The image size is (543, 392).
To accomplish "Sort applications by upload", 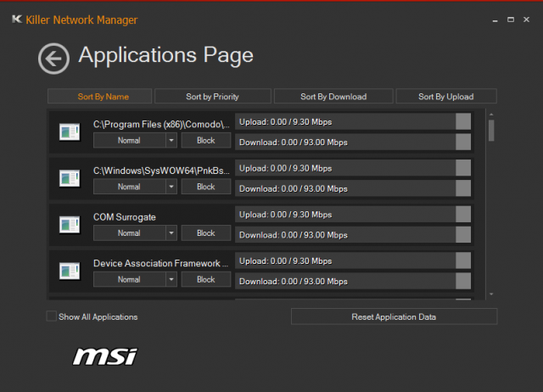I will [446, 96].
